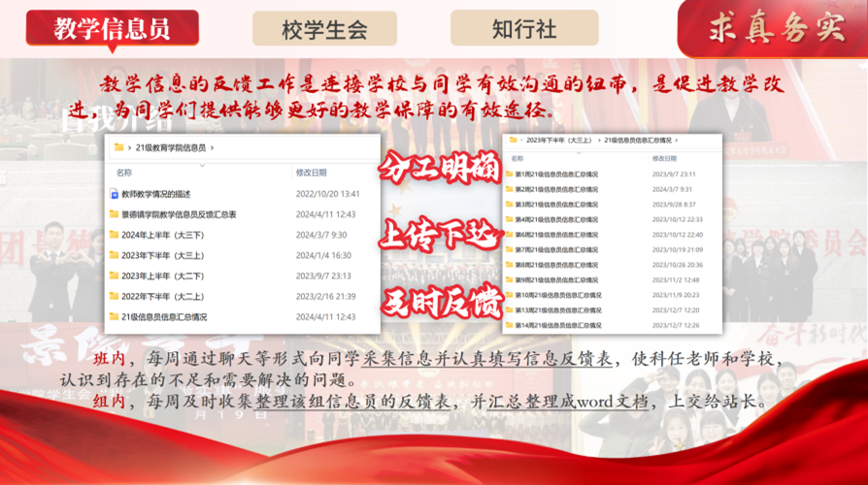Image resolution: width=868 pixels, height=485 pixels.
Task: Click 2023年上半年（大二下）folder name
Action: (x=162, y=275)
